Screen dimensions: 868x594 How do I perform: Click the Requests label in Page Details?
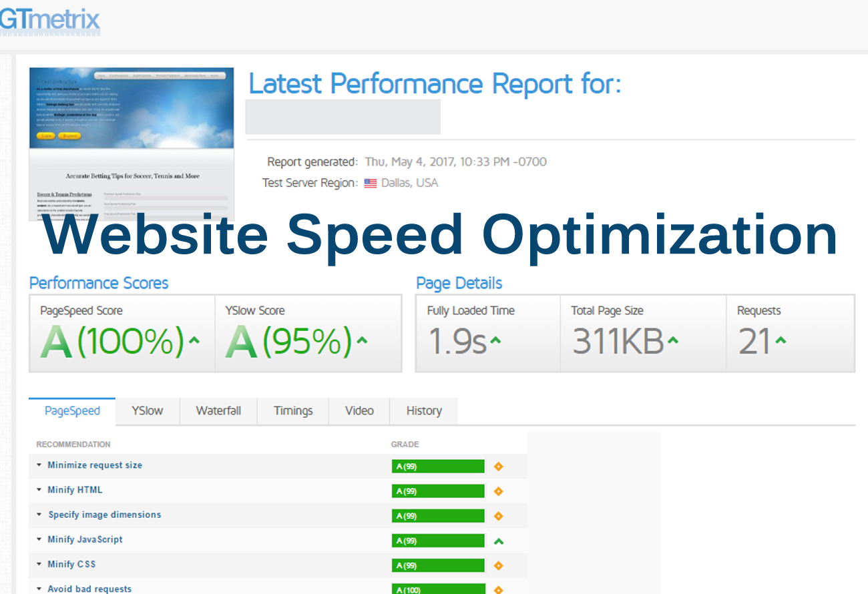tap(758, 311)
